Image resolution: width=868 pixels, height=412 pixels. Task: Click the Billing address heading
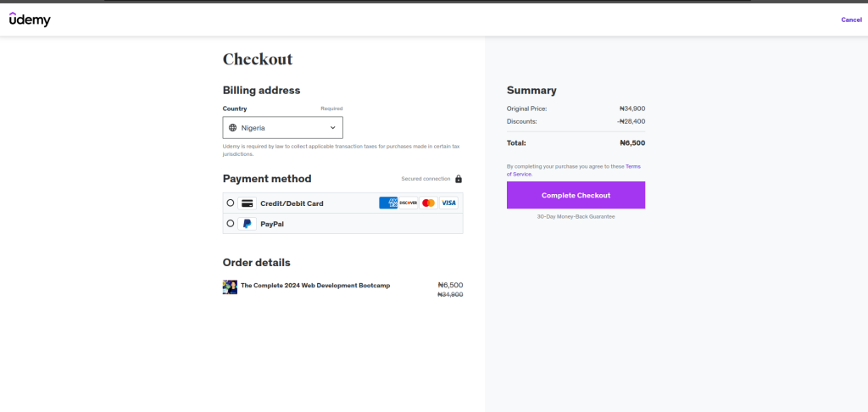pos(261,90)
